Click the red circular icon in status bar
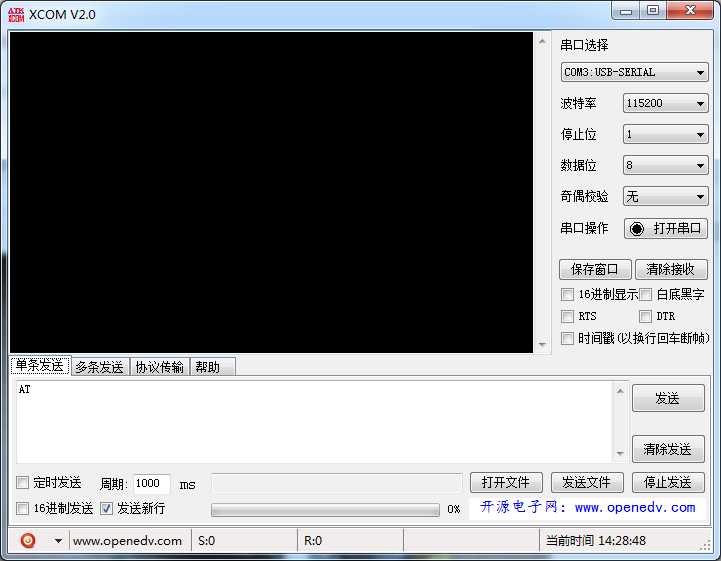Screen dimensions: 721x561 (x=28, y=540)
